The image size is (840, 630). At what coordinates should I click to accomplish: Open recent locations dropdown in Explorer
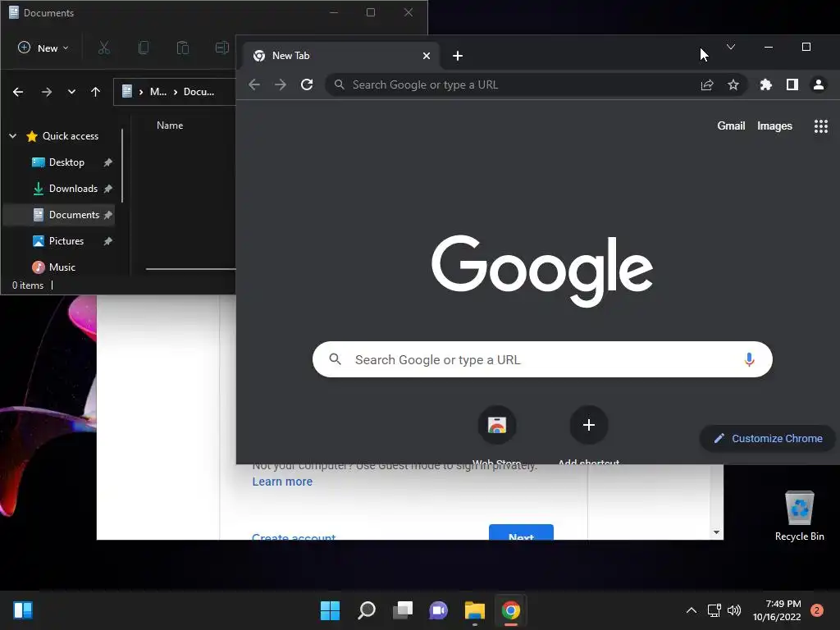pos(71,92)
